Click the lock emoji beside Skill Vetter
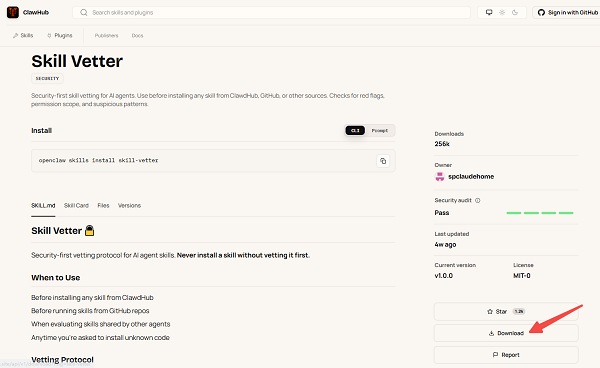Image resolution: width=600 pixels, height=368 pixels. coord(90,231)
